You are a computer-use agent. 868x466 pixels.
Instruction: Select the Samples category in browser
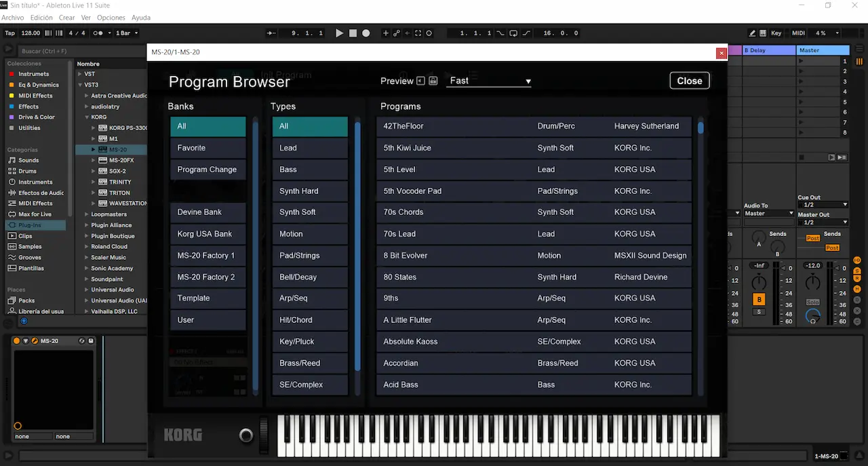click(30, 247)
